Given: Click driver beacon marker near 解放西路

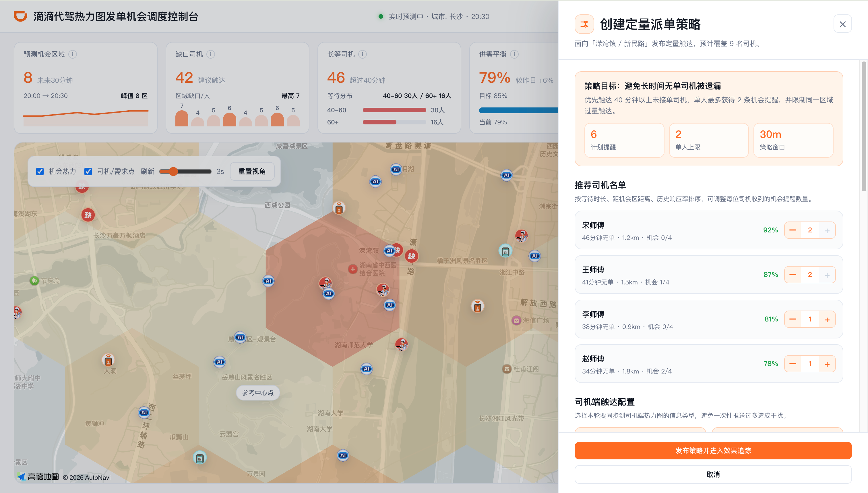Looking at the screenshot, I should tap(477, 306).
